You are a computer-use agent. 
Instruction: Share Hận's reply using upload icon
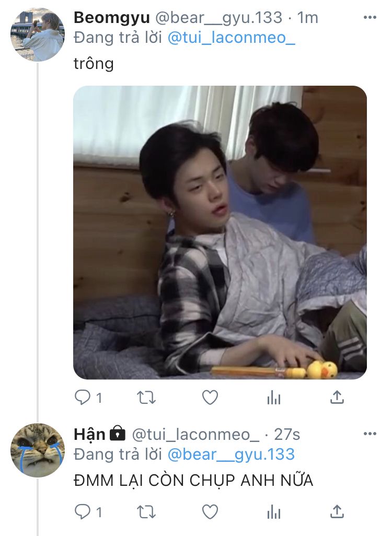click(x=337, y=512)
